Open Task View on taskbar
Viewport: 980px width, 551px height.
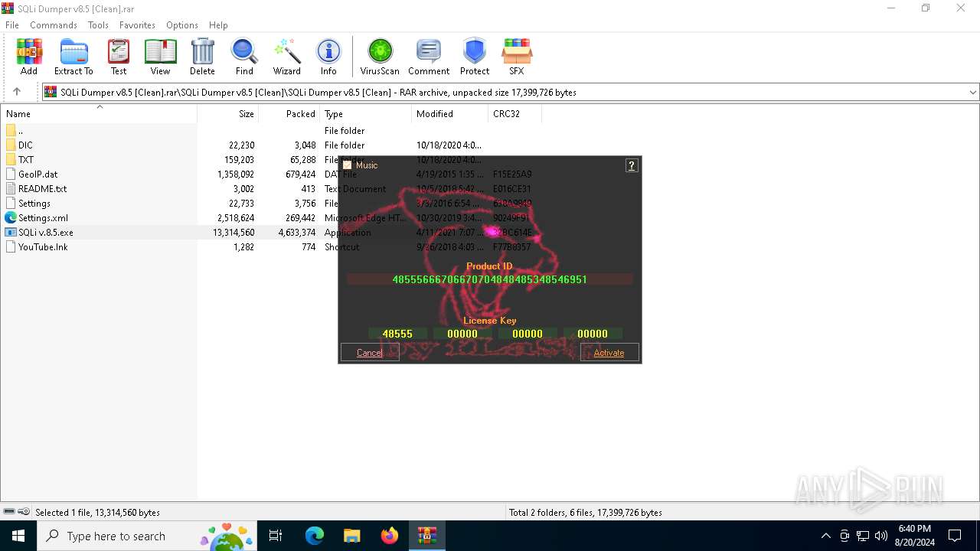[x=276, y=536]
